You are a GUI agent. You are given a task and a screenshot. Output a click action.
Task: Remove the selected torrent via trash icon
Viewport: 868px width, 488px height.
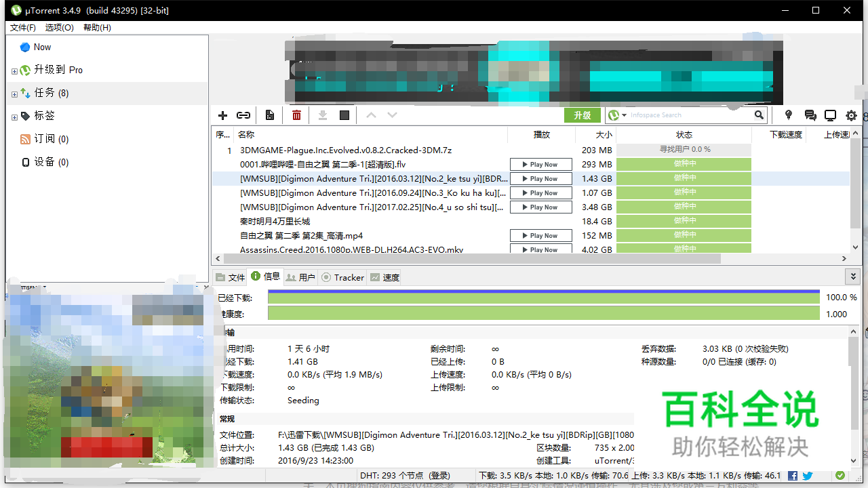[296, 115]
